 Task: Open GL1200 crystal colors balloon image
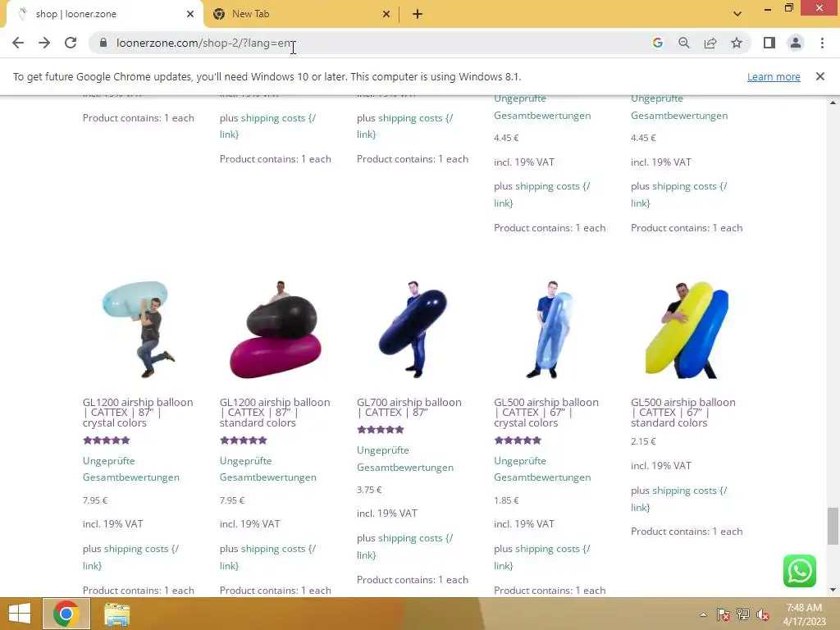point(138,329)
